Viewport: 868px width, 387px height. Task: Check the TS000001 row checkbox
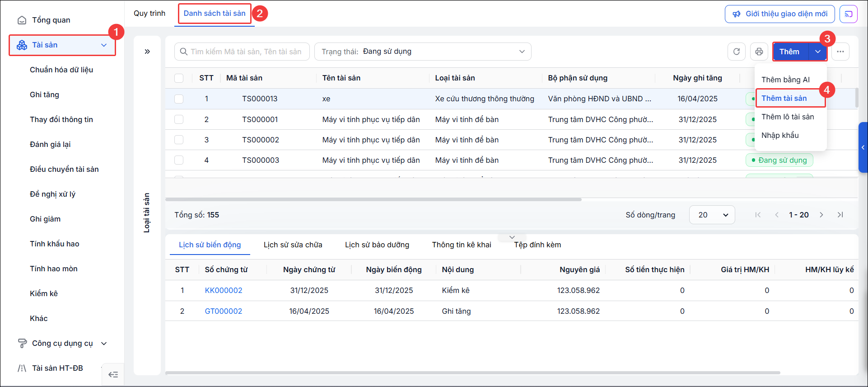(x=179, y=119)
